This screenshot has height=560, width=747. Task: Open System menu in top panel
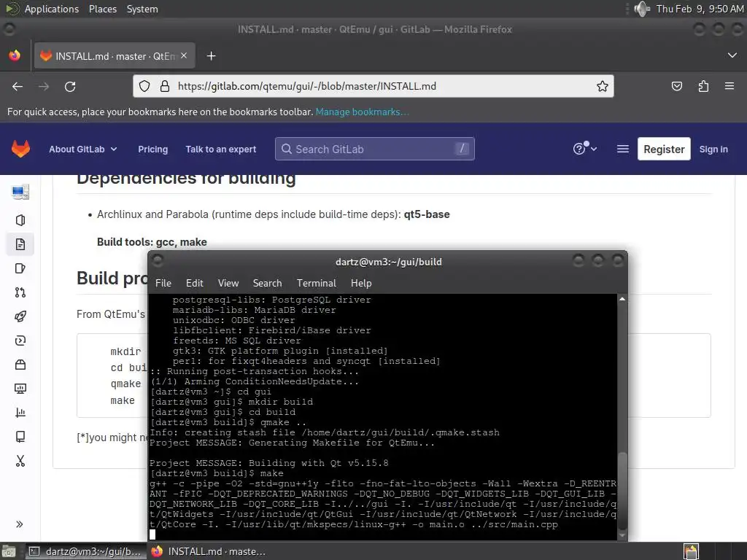click(142, 9)
